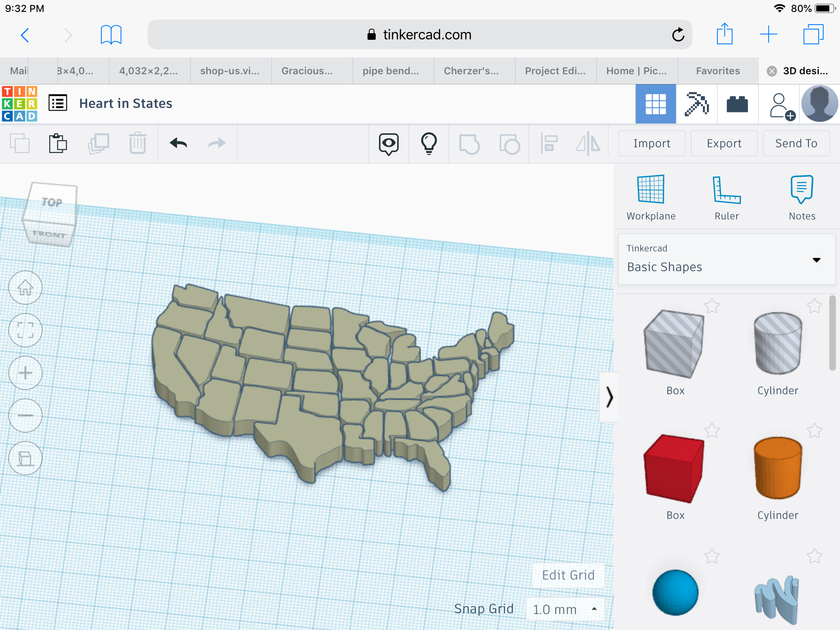Click the Zoom out minus button

pyautogui.click(x=25, y=415)
